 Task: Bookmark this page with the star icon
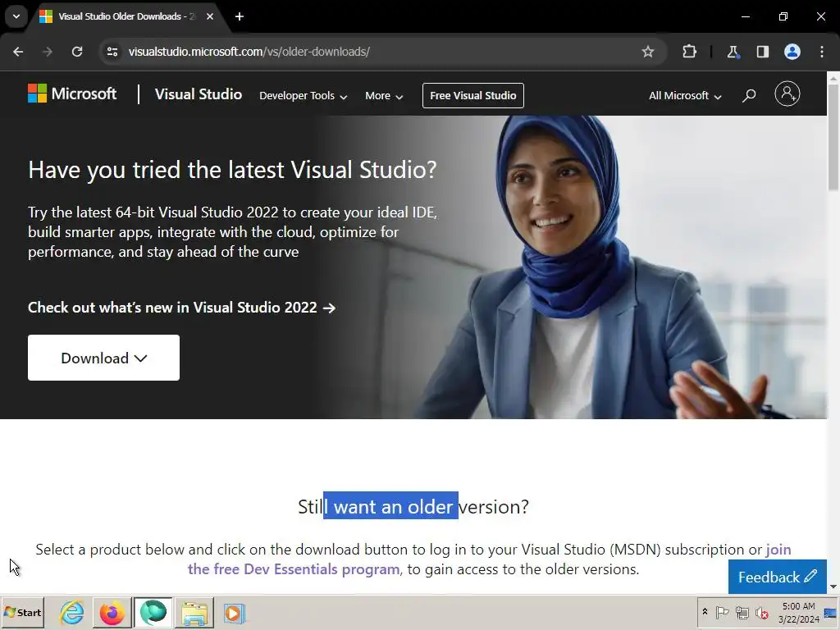648,52
